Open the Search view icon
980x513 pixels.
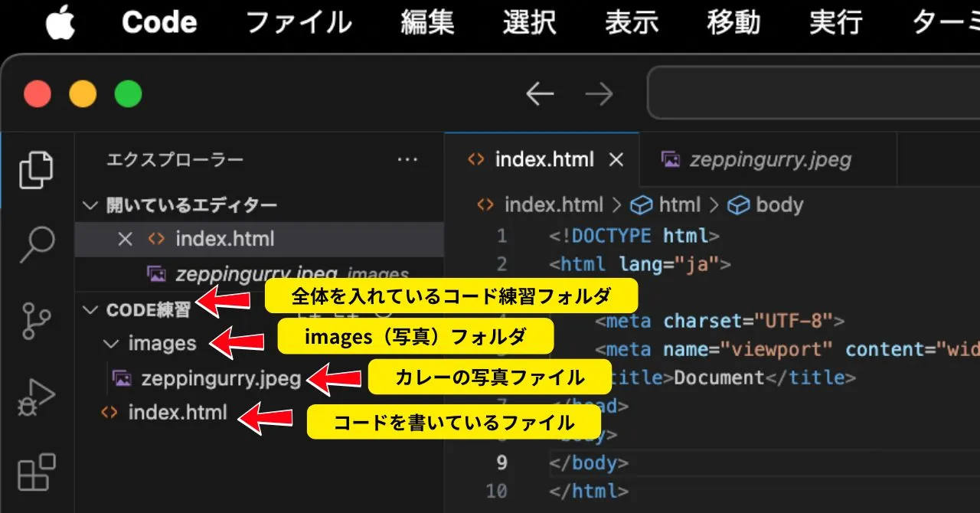pyautogui.click(x=36, y=243)
